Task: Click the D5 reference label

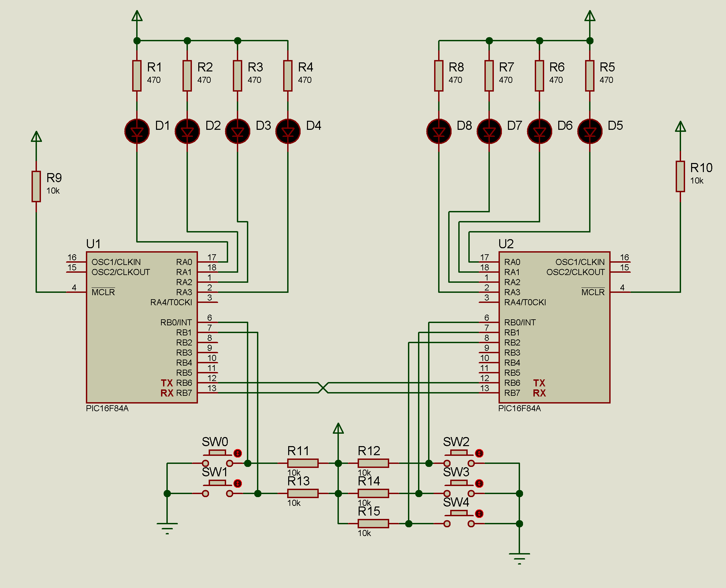Action: coord(615,126)
